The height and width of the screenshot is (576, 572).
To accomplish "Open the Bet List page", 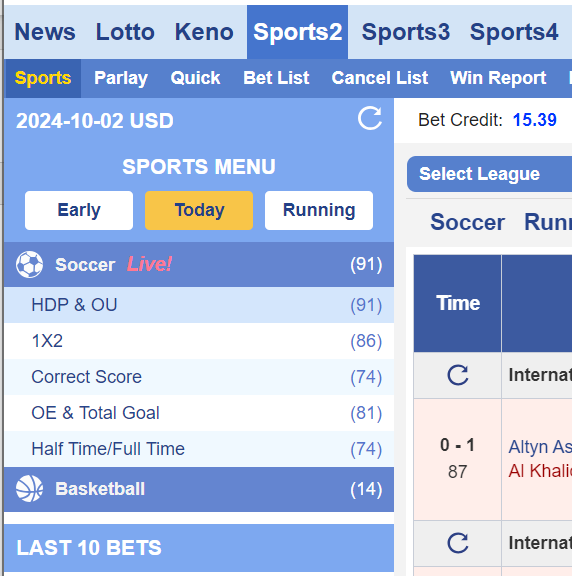I will 276,78.
